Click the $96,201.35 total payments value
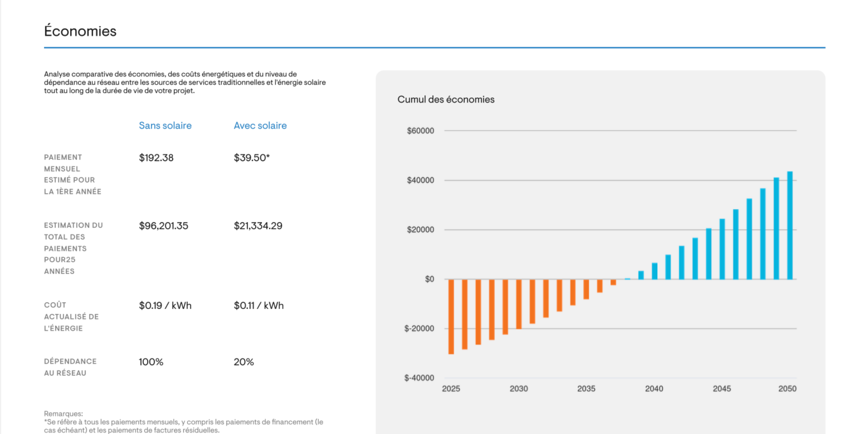This screenshot has height=434, width=868. coord(163,226)
